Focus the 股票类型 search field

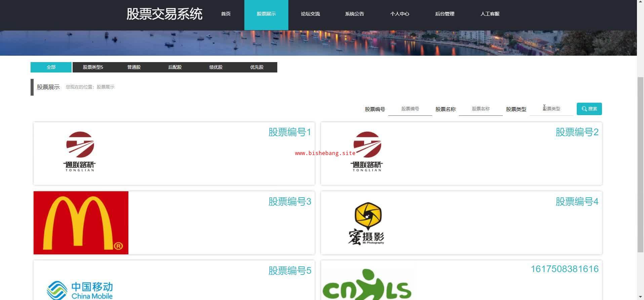(551, 109)
